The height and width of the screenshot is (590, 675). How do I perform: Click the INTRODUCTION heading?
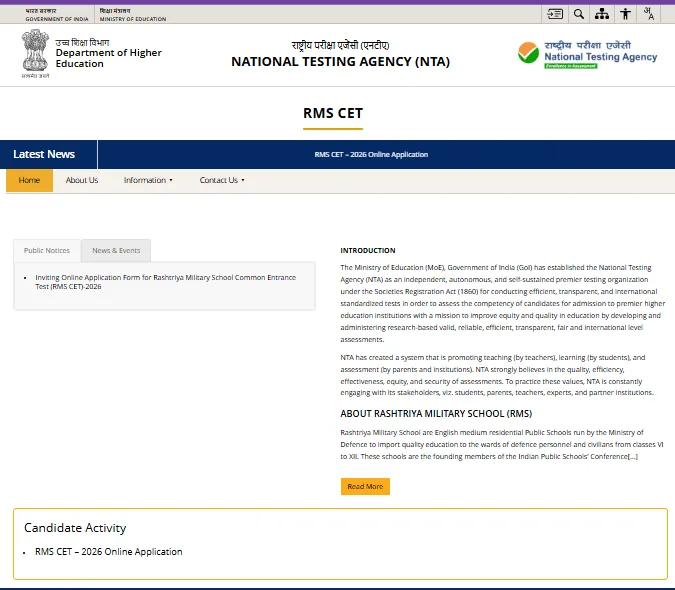tap(368, 250)
